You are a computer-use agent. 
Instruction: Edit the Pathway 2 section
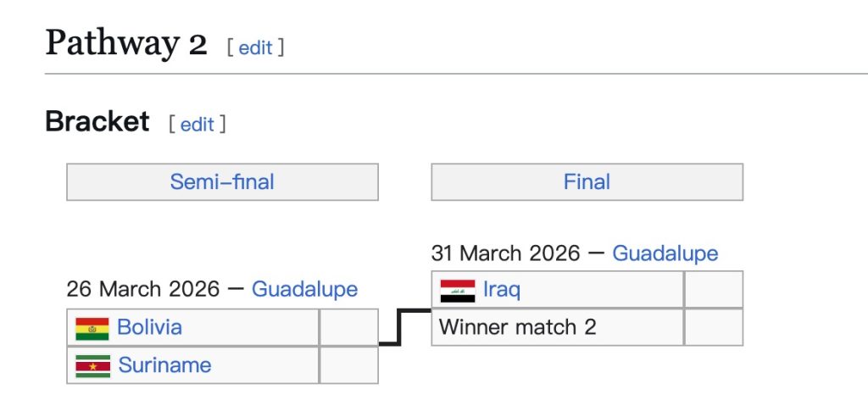tap(255, 47)
